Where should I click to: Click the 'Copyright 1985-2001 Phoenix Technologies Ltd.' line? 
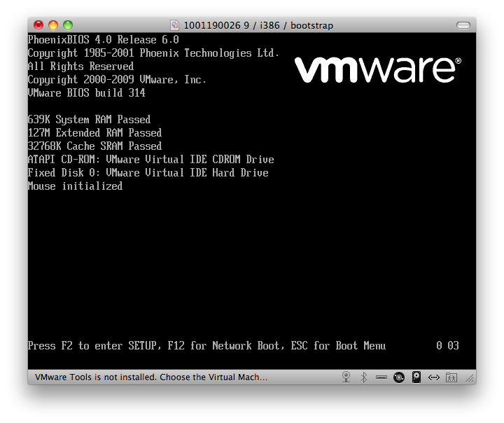[153, 53]
